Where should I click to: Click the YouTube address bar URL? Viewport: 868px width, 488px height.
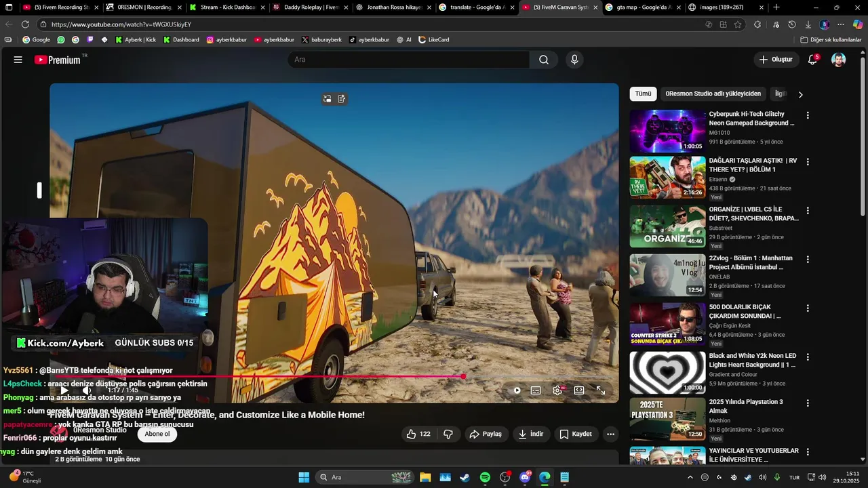point(122,24)
